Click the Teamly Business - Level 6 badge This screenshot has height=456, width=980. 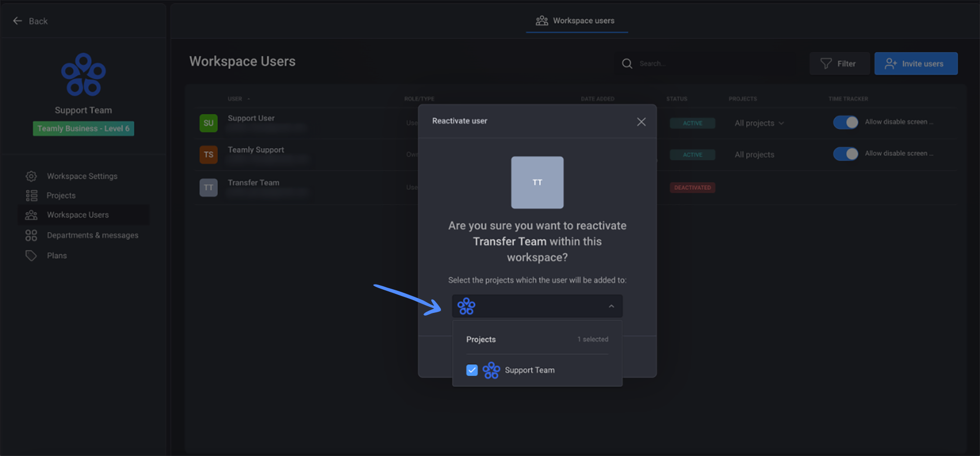coord(83,129)
